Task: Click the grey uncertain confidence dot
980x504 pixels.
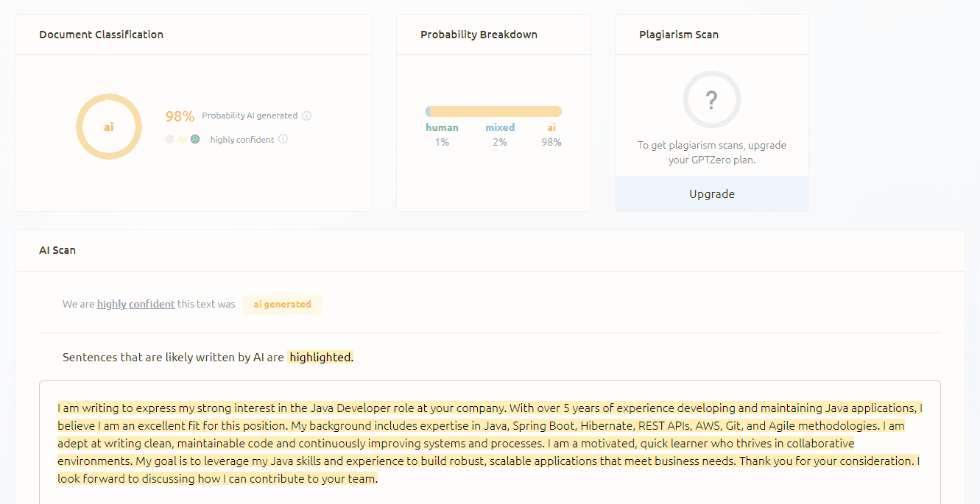Action: click(x=170, y=139)
